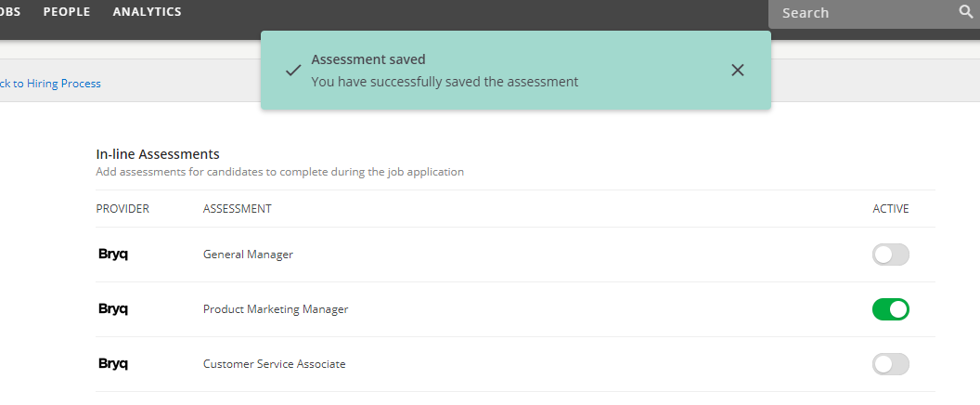Viewport: 980px width, 405px height.
Task: Follow the Back to Hiring Process link
Action: coord(50,84)
